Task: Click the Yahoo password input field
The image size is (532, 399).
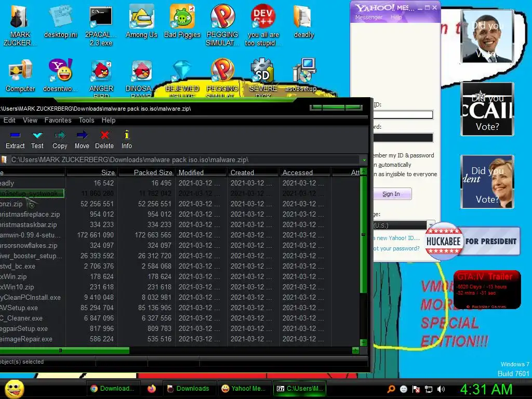Action: click(403, 137)
